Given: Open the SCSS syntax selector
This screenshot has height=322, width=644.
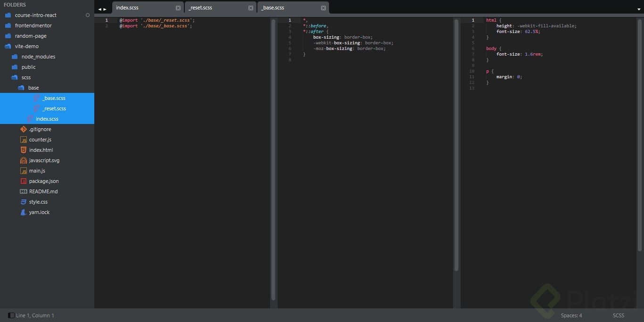Looking at the screenshot, I should [x=618, y=315].
